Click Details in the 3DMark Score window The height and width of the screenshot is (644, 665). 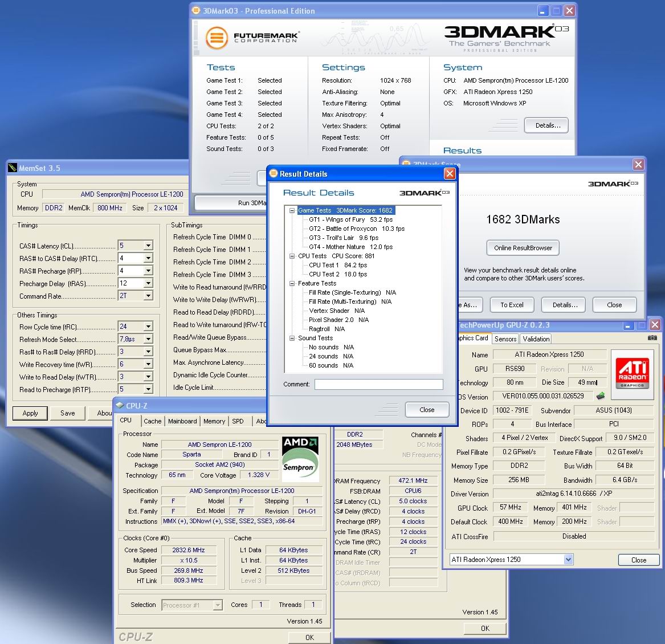[x=565, y=304]
